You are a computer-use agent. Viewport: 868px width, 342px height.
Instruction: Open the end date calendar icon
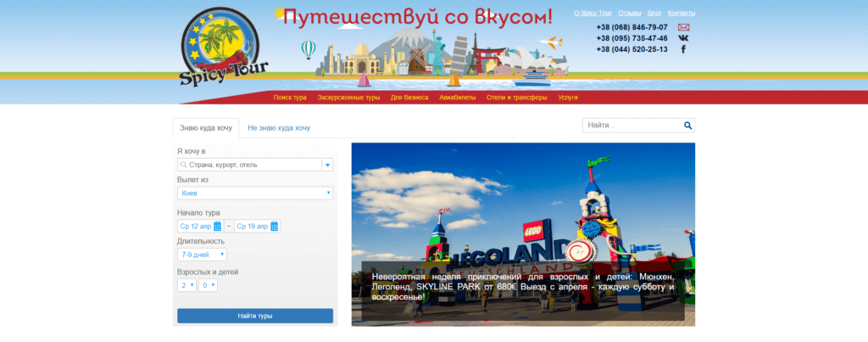[274, 226]
